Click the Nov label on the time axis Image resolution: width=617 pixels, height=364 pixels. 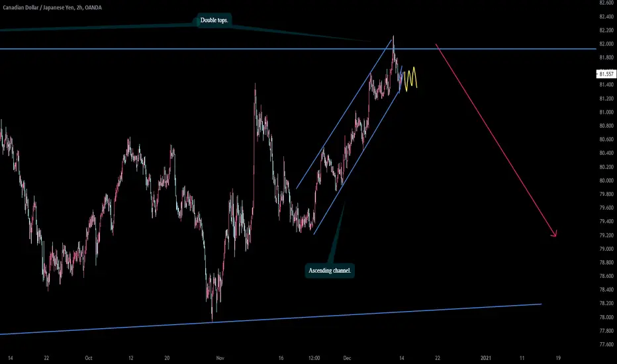[x=220, y=358]
